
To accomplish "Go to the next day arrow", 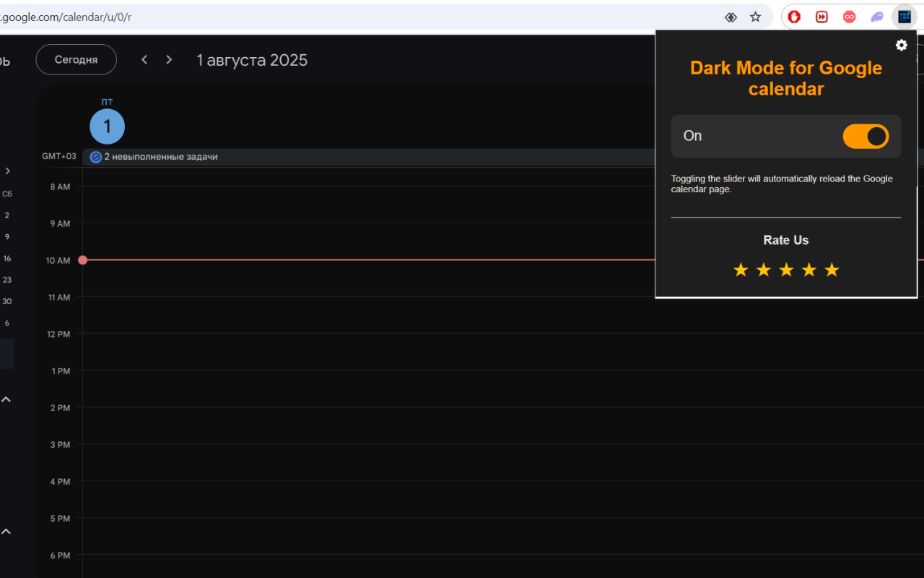I will click(x=169, y=60).
